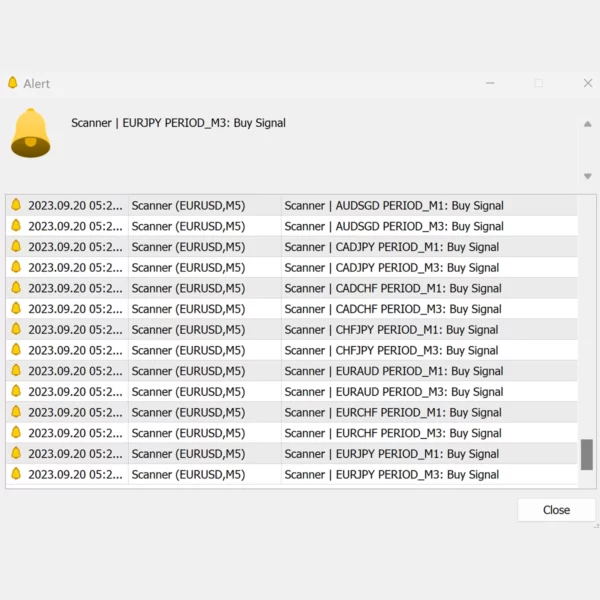The image size is (600, 600).
Task: Select the AUDSGD PERIOD_M3 Buy Signal row
Action: pyautogui.click(x=393, y=226)
